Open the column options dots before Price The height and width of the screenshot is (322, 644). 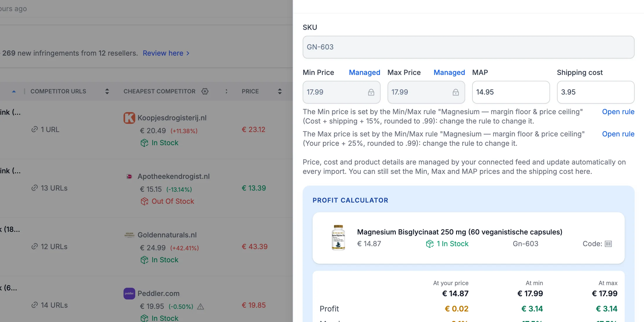[226, 91]
